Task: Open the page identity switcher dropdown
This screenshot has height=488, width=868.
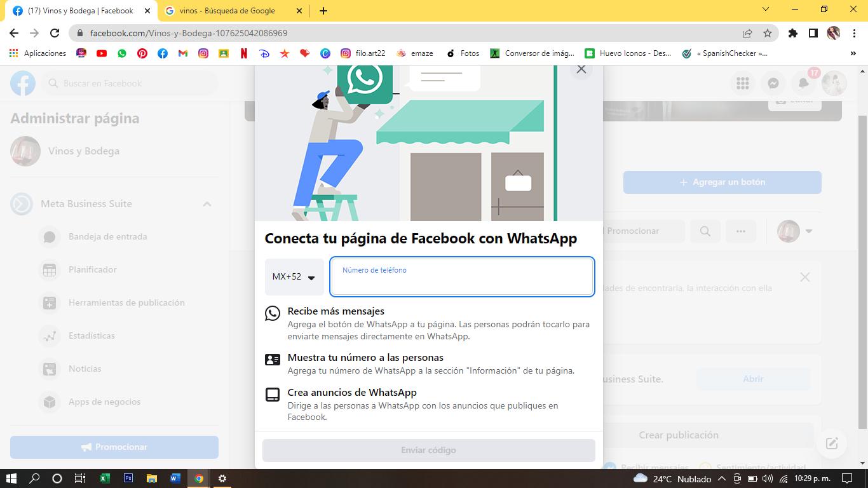Action: coord(796,231)
